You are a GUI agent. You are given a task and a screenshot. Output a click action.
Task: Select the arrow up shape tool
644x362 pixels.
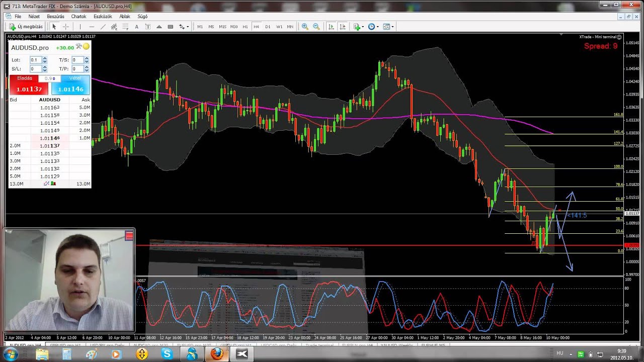[x=159, y=27]
